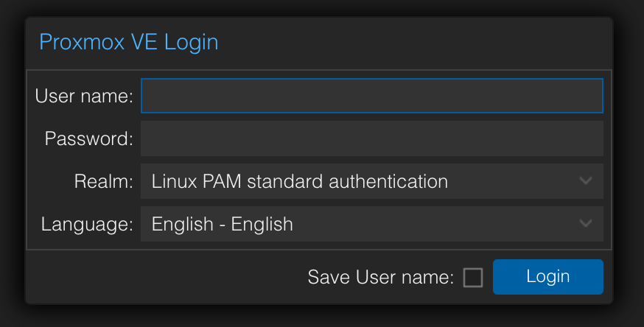This screenshot has width=644, height=327.
Task: Expand the Realm dropdown arrow
Action: coord(586,181)
